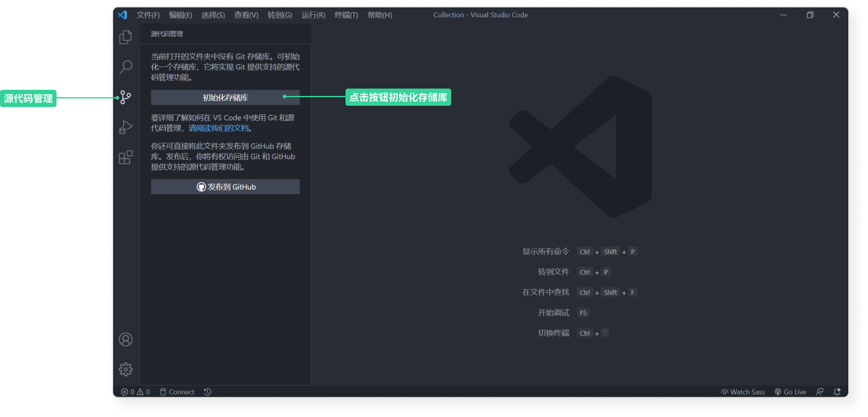Click the 初始化存储库 button
The width and height of the screenshot is (868, 417).
pos(226,97)
